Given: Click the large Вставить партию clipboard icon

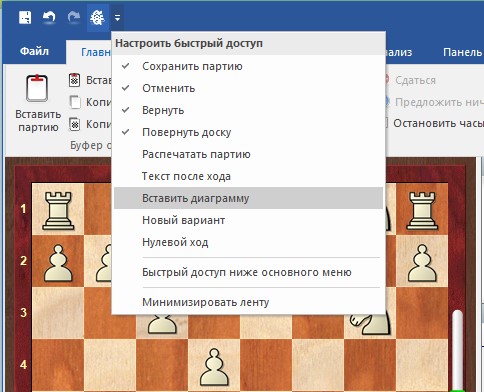Looking at the screenshot, I should 37,88.
